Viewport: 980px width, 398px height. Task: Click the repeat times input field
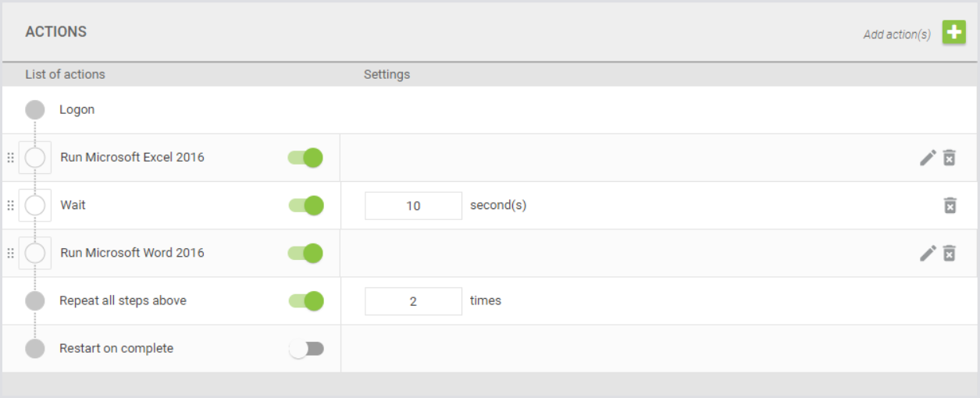click(x=413, y=301)
